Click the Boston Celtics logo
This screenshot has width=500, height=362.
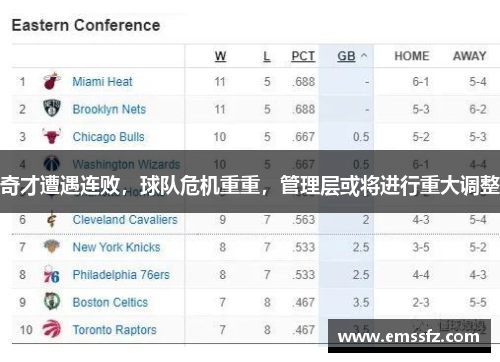click(52, 302)
